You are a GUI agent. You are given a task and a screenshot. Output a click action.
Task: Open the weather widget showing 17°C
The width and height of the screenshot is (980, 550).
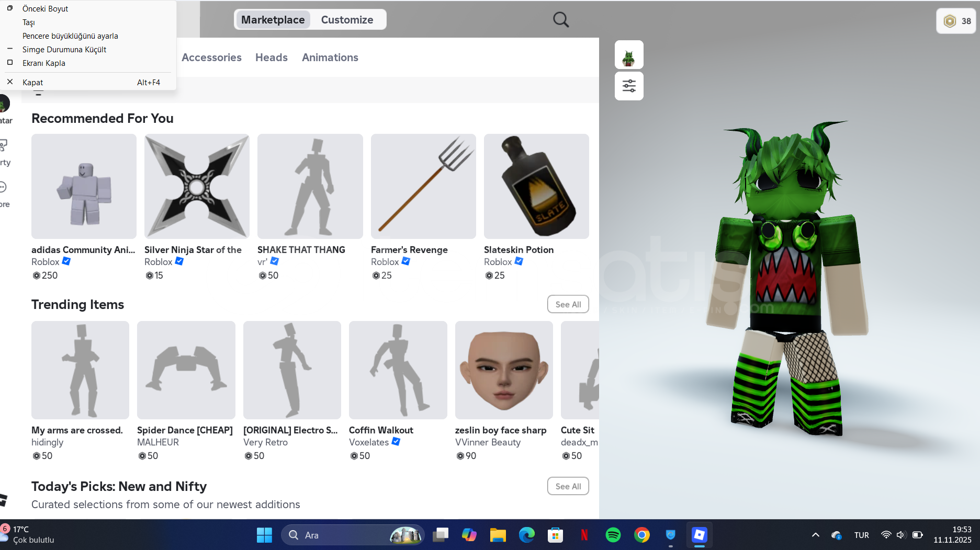coord(29,534)
